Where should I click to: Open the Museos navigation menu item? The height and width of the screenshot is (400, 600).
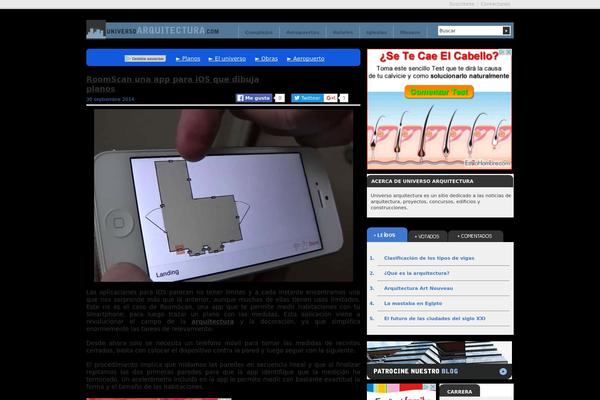point(410,32)
